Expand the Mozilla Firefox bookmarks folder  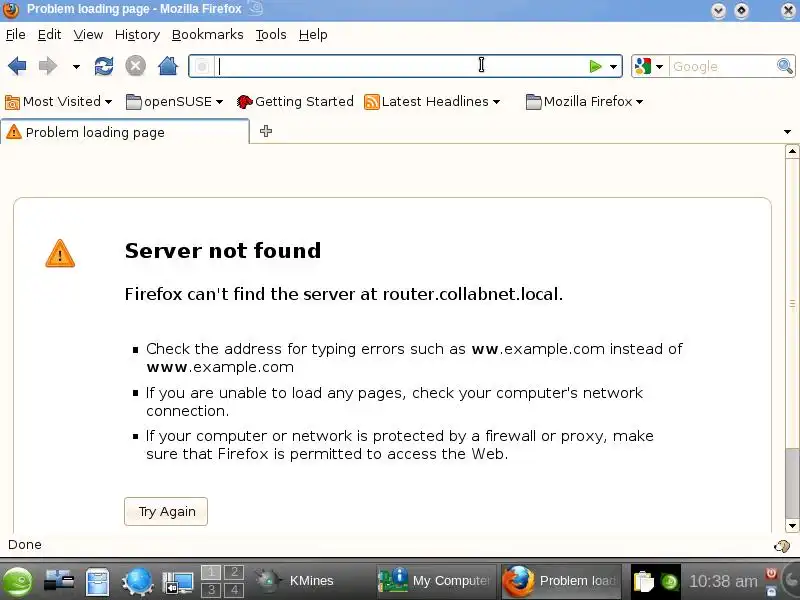pyautogui.click(x=585, y=102)
